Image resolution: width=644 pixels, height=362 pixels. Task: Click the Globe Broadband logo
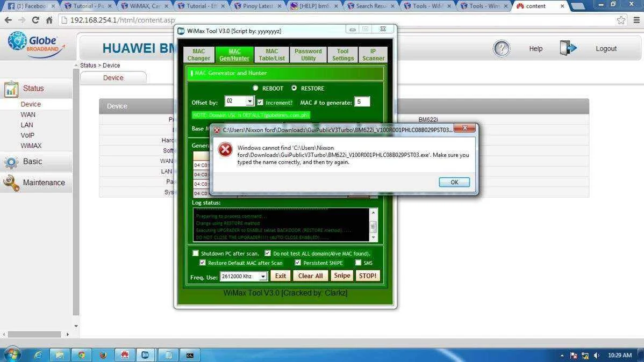[x=36, y=44]
